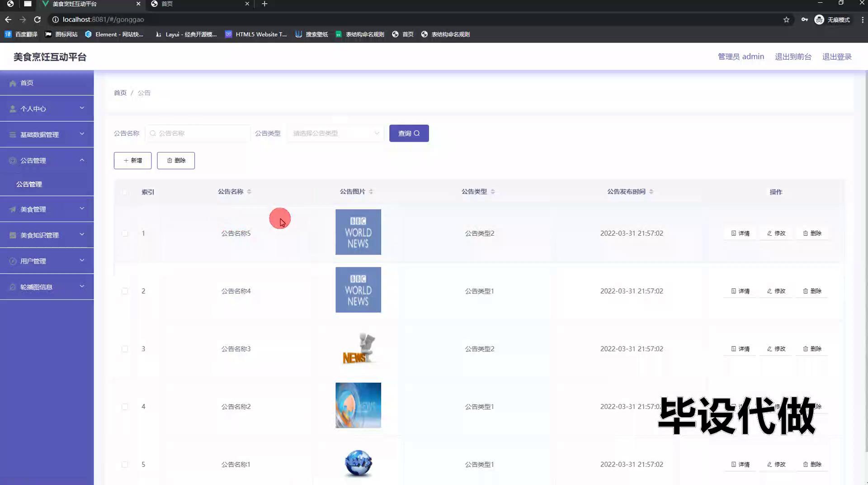Open the browser password key icon
Viewport: 868px width, 485px height.
click(804, 19)
